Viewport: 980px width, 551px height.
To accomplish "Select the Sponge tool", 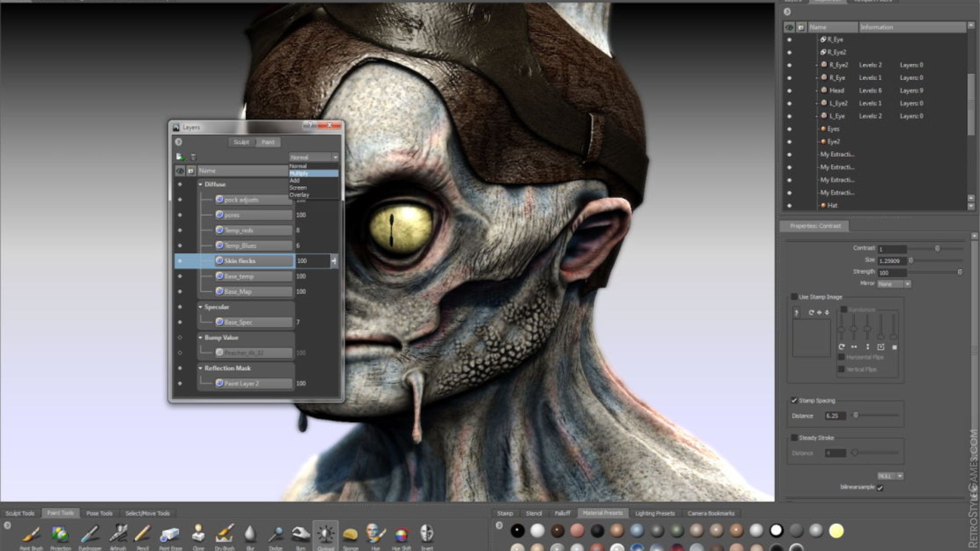I will [350, 534].
